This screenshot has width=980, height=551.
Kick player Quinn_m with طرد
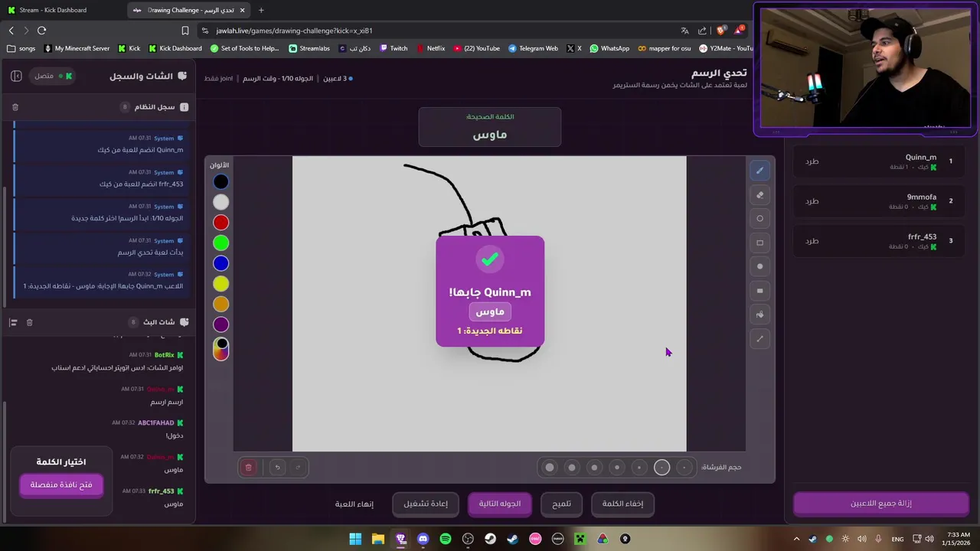812,161
